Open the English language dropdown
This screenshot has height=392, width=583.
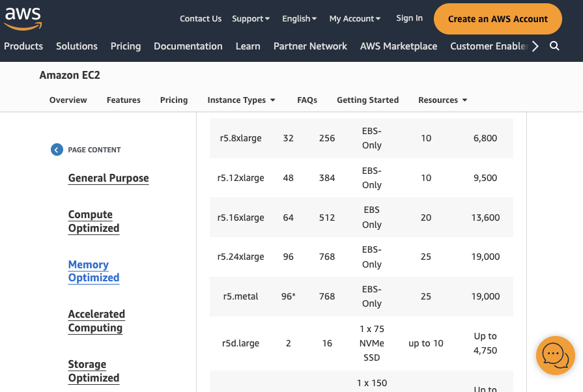[299, 19]
